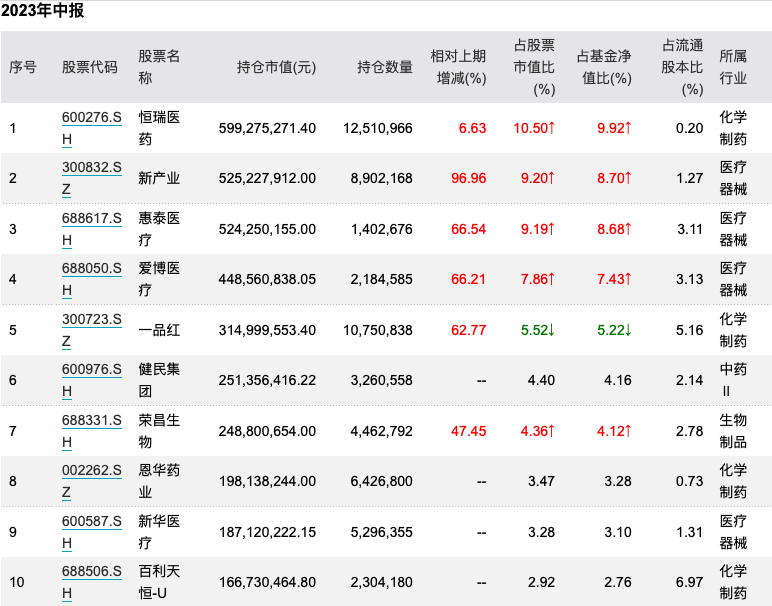Select holding quantity 6,426,800
This screenshot has height=606, width=772.
point(382,481)
